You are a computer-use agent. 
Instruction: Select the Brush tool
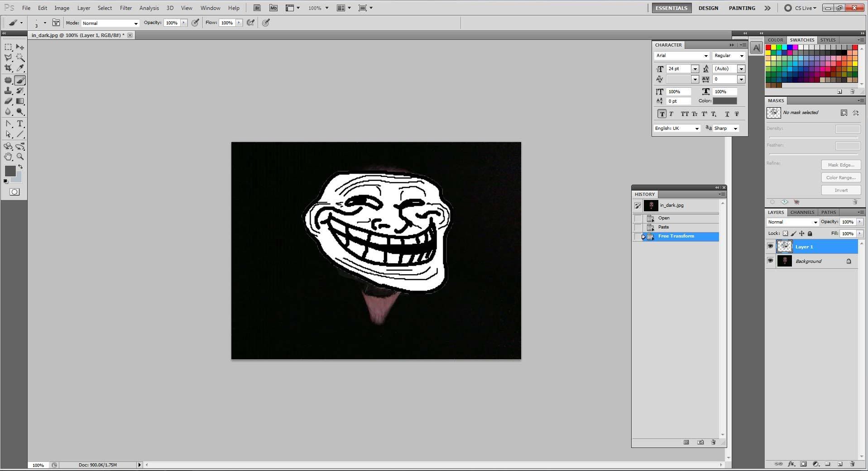tap(20, 81)
